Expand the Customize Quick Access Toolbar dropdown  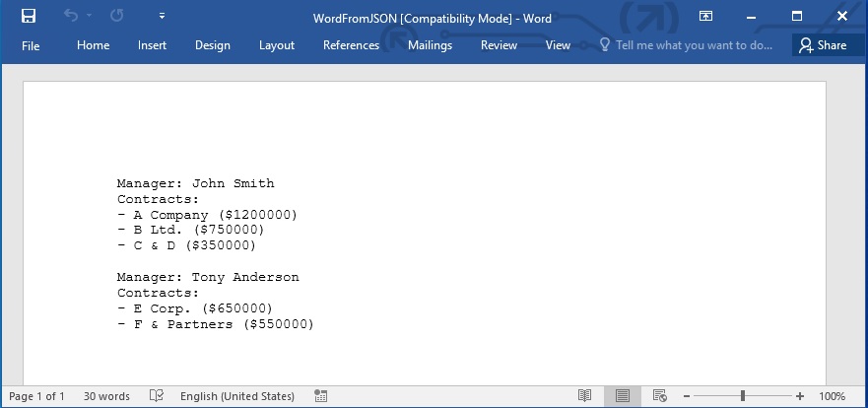pyautogui.click(x=162, y=16)
